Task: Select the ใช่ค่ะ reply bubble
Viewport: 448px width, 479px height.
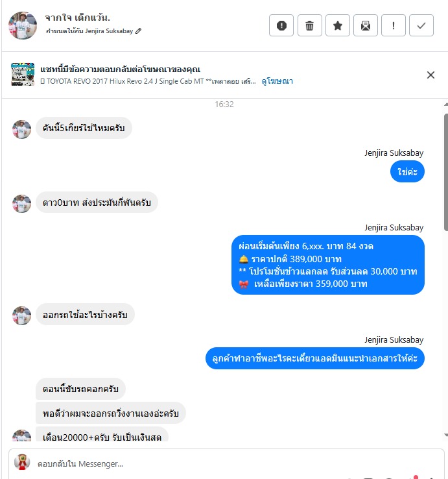Action: (x=407, y=172)
